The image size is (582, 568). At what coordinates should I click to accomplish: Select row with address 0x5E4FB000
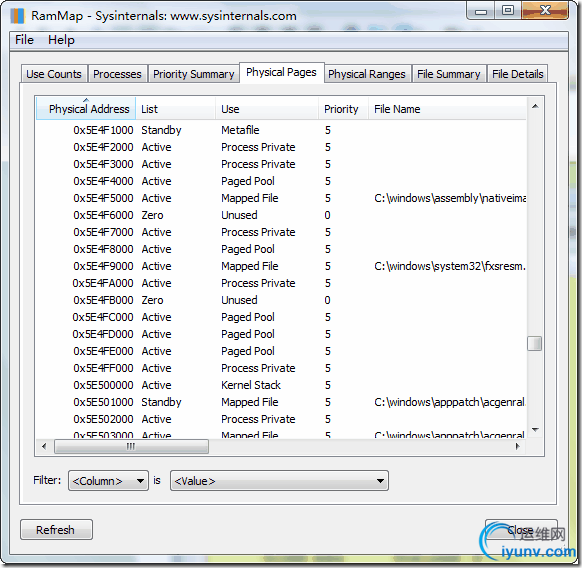tap(281, 300)
